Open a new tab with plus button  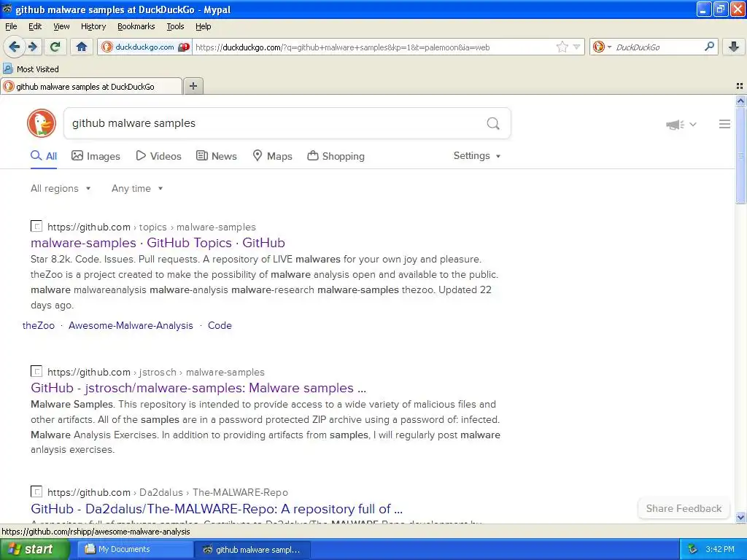193,86
